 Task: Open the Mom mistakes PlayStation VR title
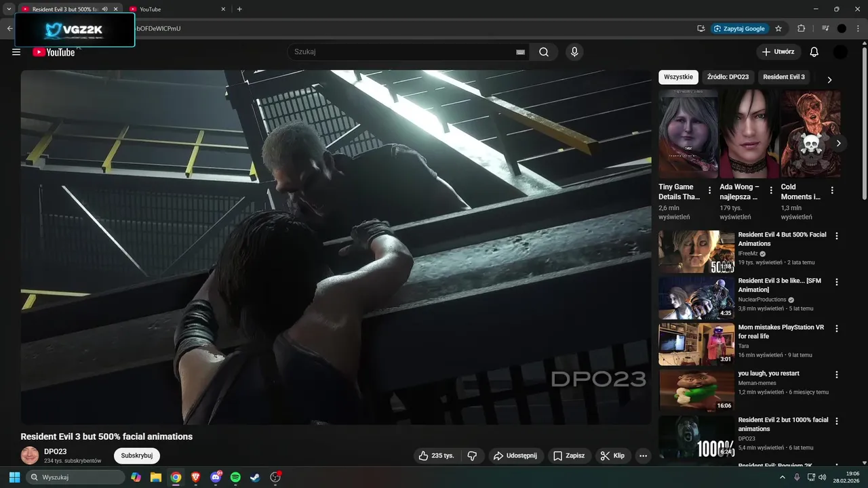781,331
